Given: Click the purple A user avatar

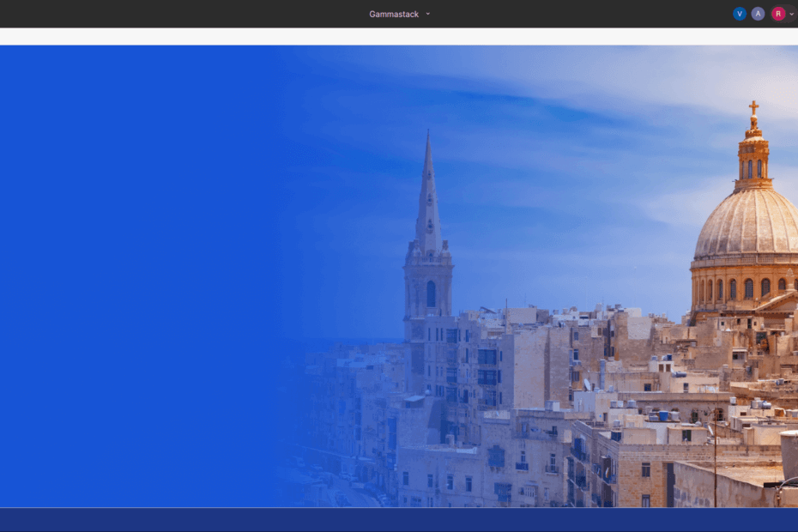Looking at the screenshot, I should 758,14.
